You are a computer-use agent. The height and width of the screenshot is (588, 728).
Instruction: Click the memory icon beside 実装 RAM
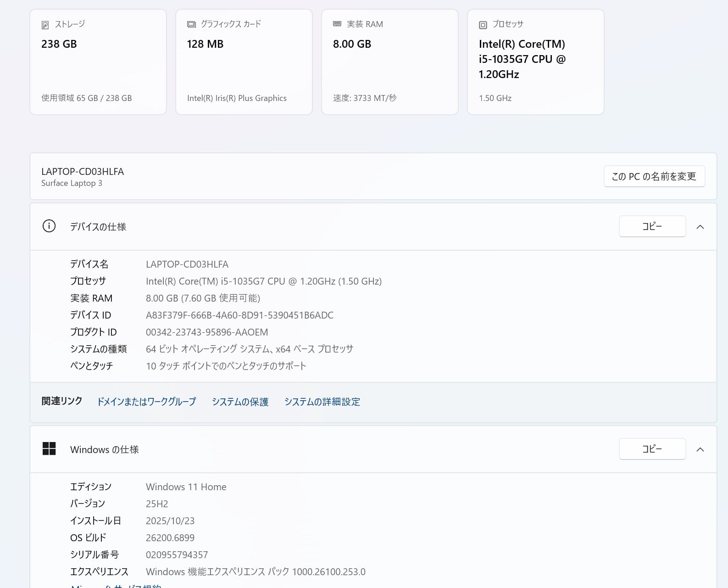click(x=337, y=24)
